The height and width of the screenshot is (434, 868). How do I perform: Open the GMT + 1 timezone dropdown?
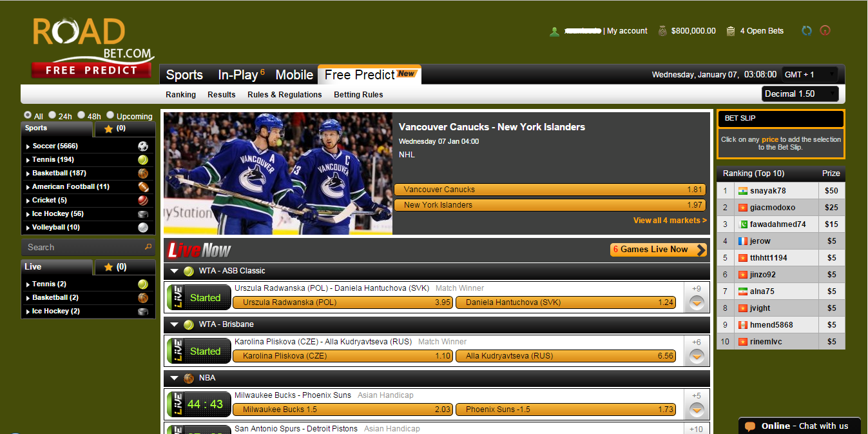[810, 74]
